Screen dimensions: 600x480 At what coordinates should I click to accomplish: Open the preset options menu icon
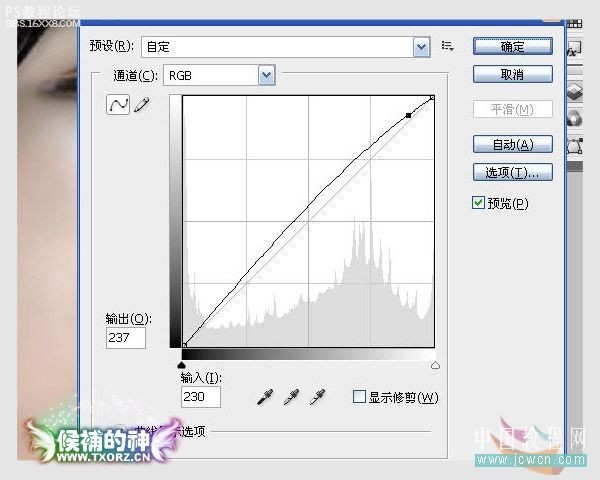[x=447, y=46]
